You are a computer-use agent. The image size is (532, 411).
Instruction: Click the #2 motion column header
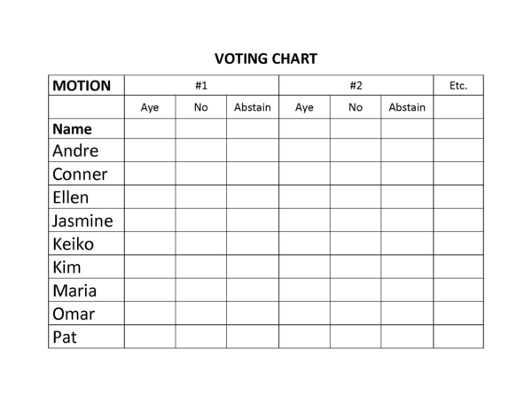pos(356,86)
